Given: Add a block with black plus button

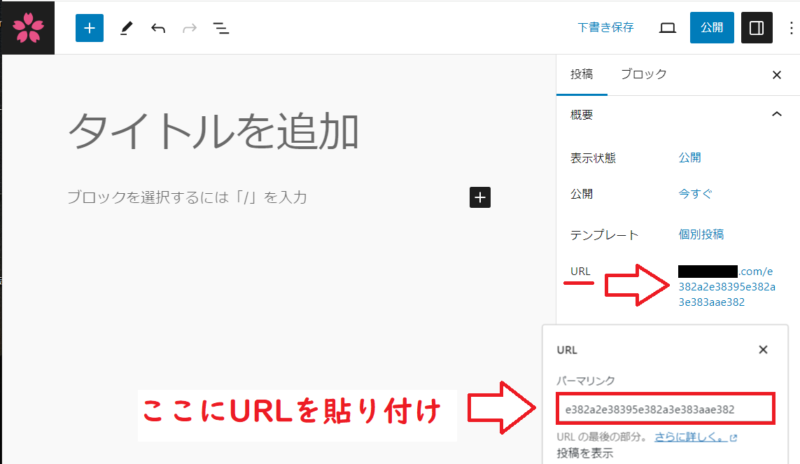Looking at the screenshot, I should pos(480,197).
